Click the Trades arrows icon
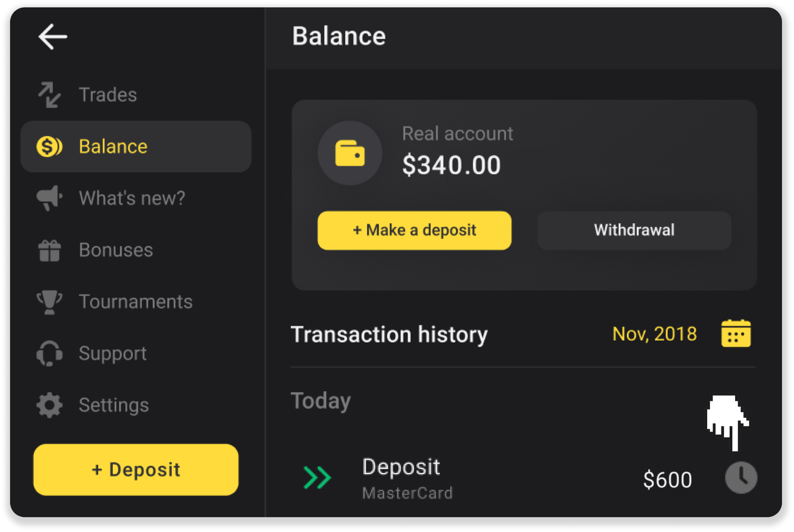 click(49, 95)
